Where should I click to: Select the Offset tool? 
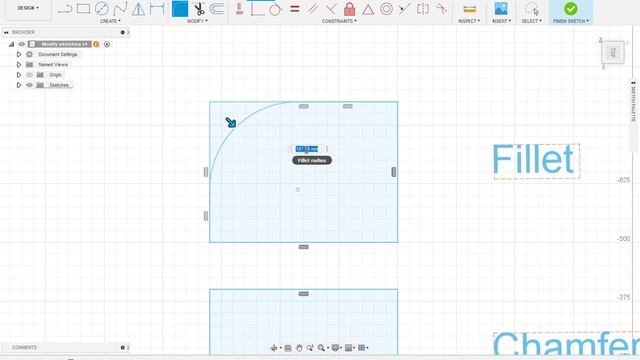pyautogui.click(x=217, y=9)
